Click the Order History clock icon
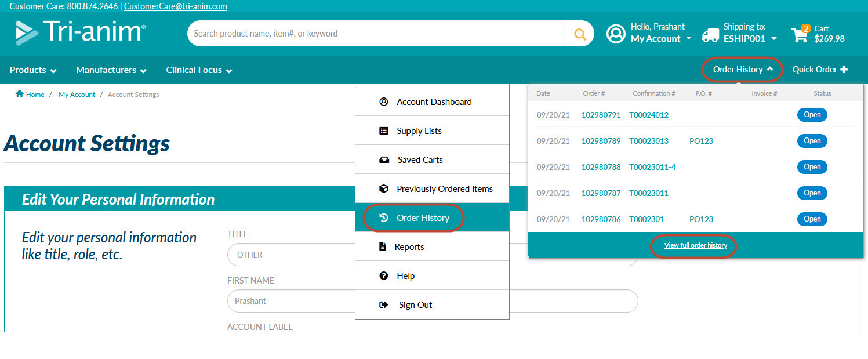868x359 pixels. click(x=383, y=217)
